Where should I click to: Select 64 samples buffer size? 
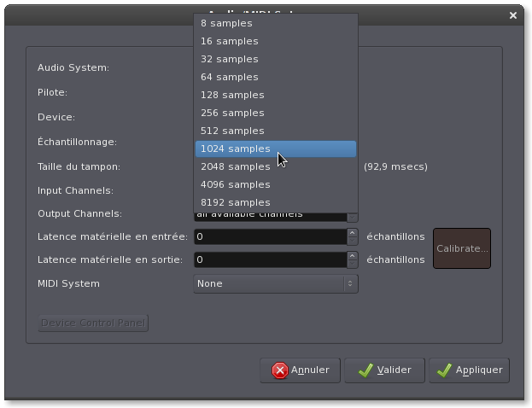click(229, 77)
